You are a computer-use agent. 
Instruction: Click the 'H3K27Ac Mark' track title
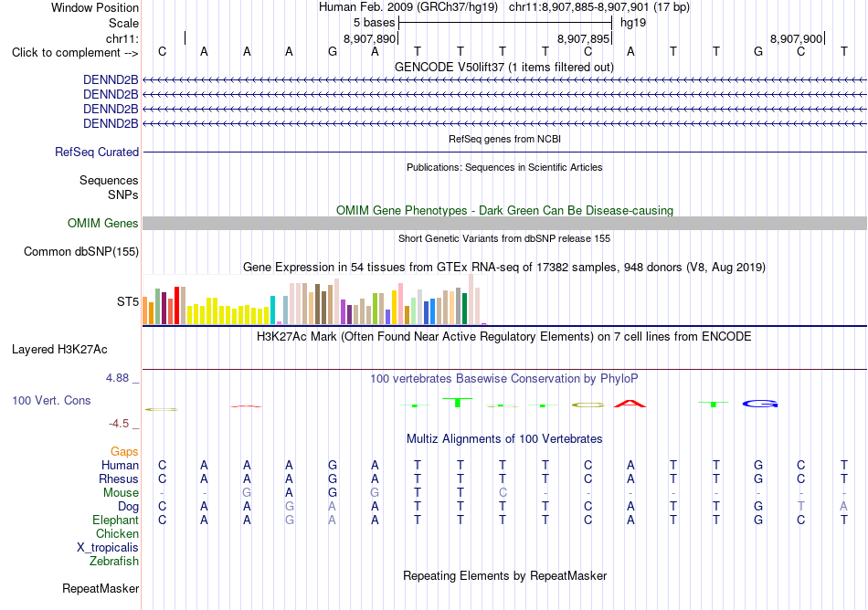504,337
